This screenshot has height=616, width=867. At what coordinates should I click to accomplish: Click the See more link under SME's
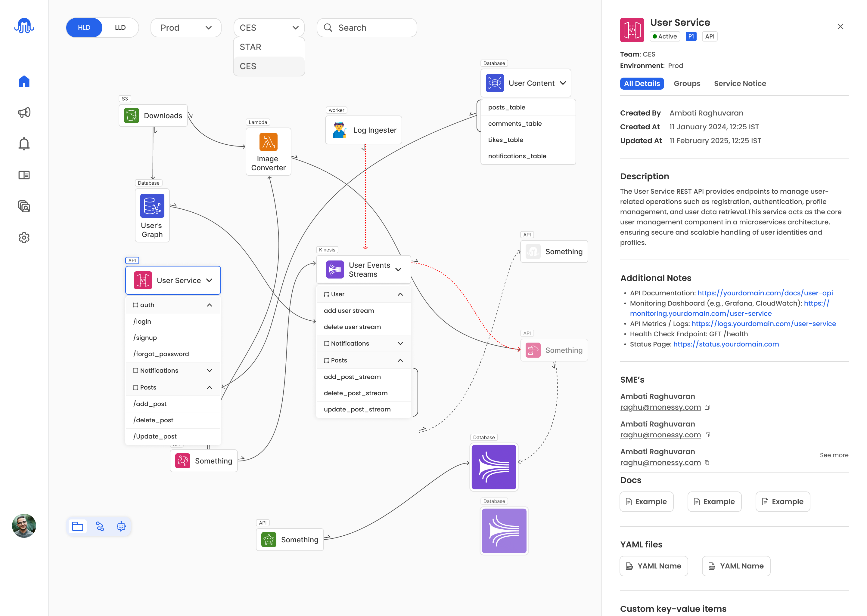(834, 455)
